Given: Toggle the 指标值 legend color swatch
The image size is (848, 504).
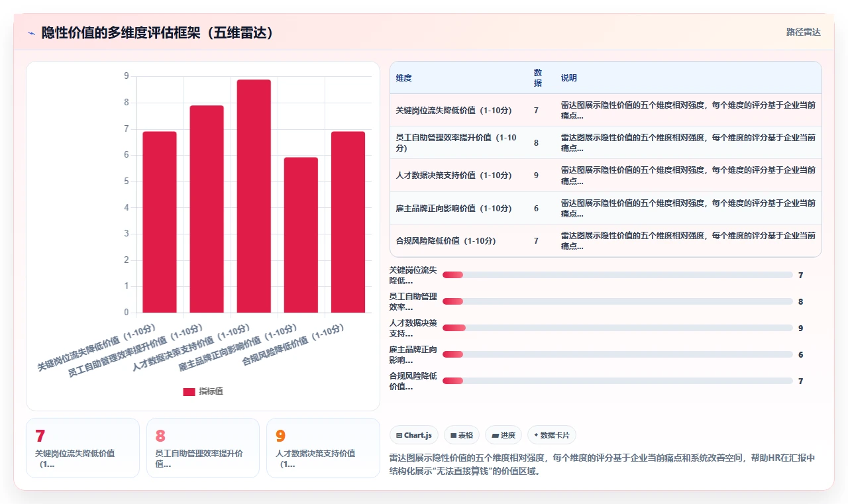Looking at the screenshot, I should [189, 391].
